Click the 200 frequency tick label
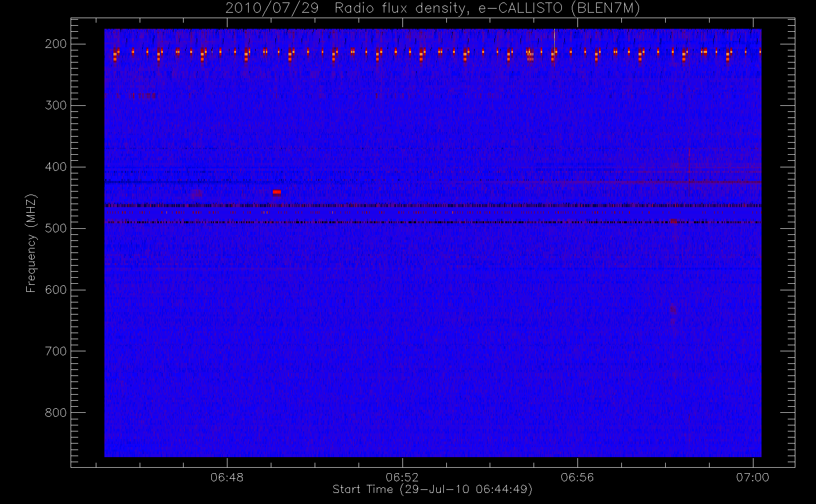The image size is (816, 504). 55,44
